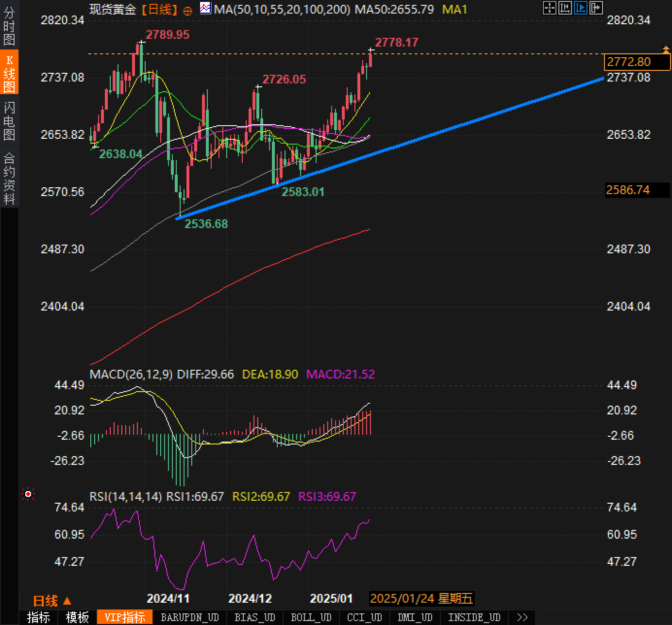
Task: Click the crosshair cursor icon at top right
Action: (549, 8)
